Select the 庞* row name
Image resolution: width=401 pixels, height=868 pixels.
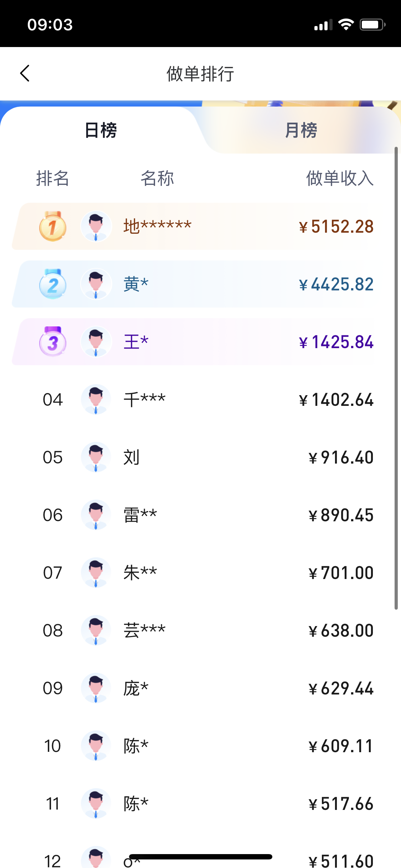[x=136, y=688]
